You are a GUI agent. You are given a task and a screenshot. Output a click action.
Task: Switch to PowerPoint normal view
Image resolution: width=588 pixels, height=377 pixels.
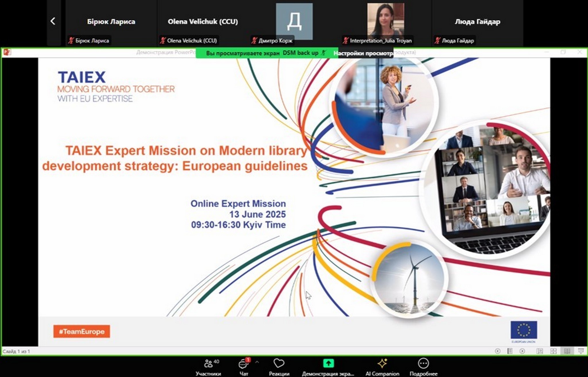(540, 351)
